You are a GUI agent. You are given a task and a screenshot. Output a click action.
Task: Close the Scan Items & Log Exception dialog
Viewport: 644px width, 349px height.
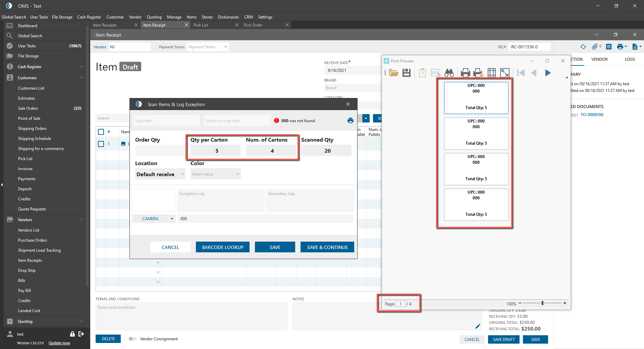click(x=348, y=104)
